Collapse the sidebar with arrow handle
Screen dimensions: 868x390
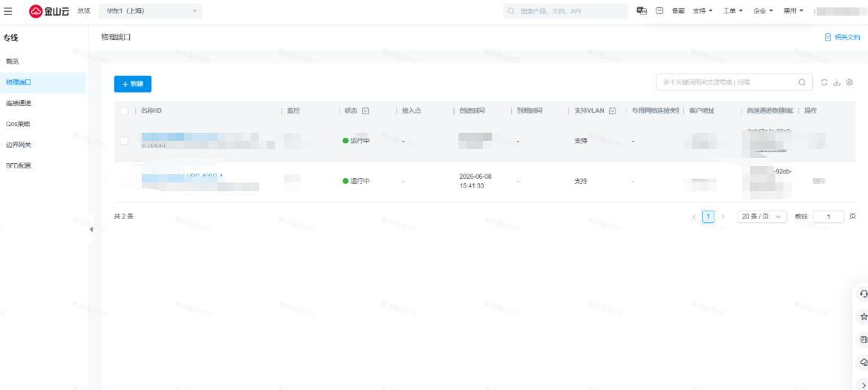coord(91,229)
